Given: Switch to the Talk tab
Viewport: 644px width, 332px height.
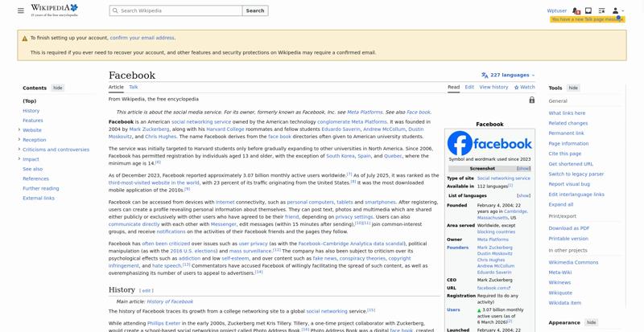Looking at the screenshot, I should [134, 87].
